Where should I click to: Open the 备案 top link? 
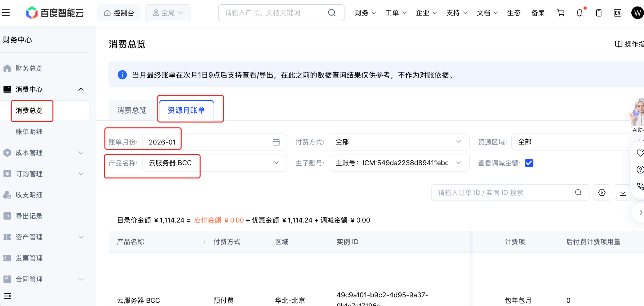[x=538, y=13]
